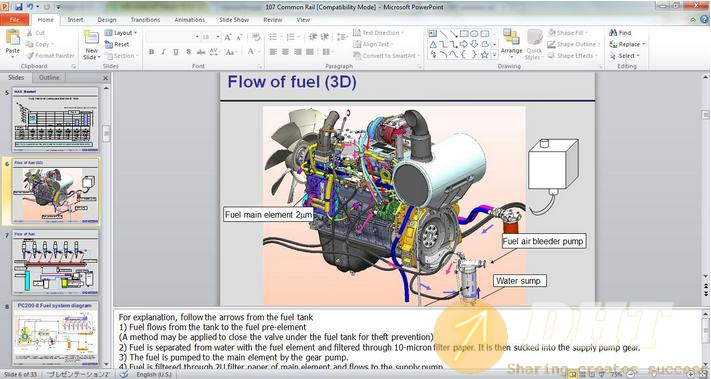The image size is (711, 379).
Task: Open the Select dropdown in Editing
Action: pyautogui.click(x=624, y=55)
